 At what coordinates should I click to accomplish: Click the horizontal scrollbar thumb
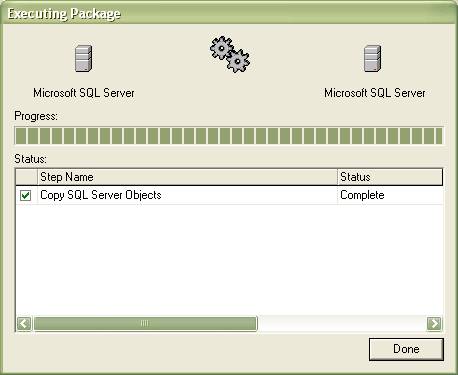click(x=145, y=323)
